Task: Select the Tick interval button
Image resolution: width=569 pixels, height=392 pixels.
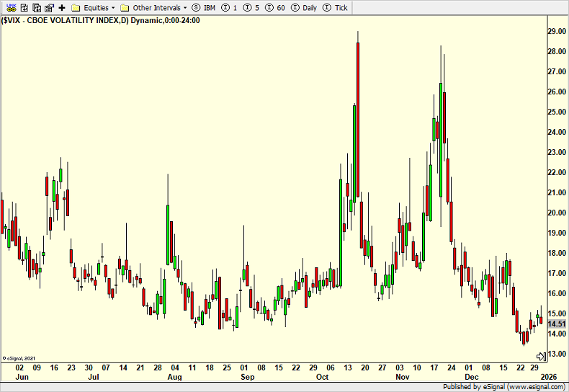Action: click(x=336, y=7)
